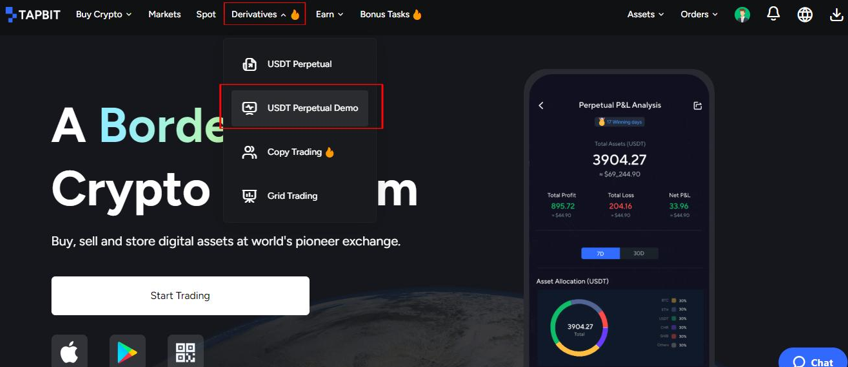Open the user profile avatar
The image size is (848, 367).
coord(742,15)
